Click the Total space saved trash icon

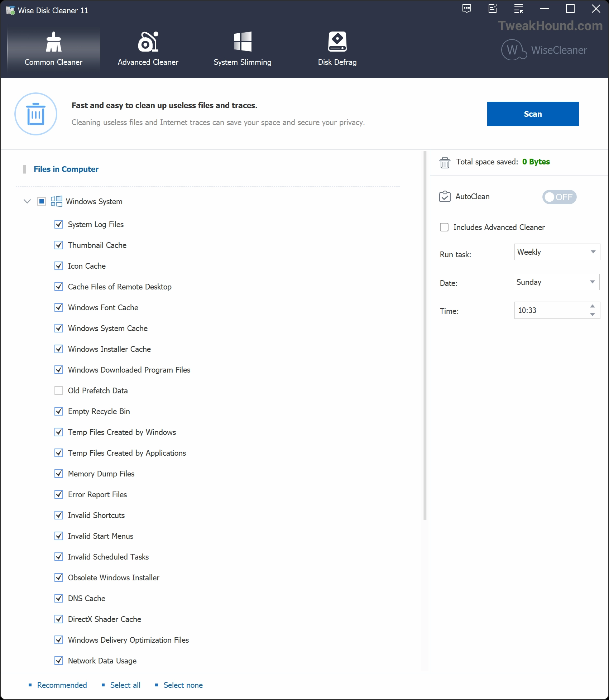pos(445,162)
